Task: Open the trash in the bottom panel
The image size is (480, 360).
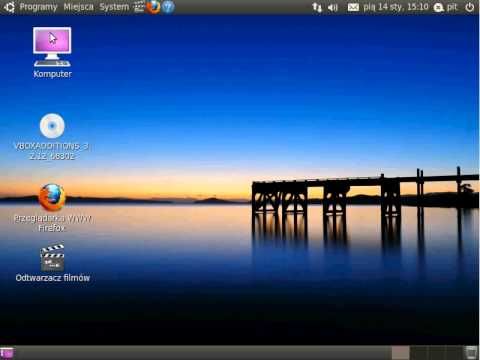Action: click(471, 353)
